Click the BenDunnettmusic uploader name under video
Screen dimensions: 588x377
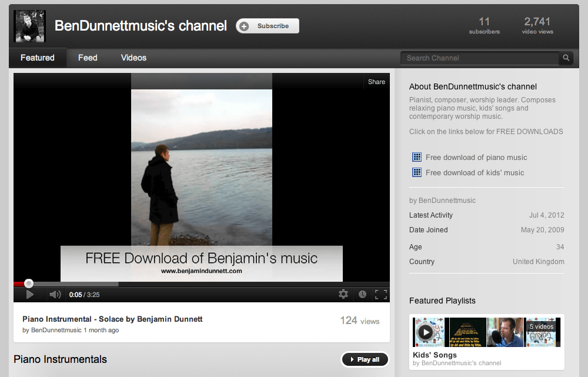point(56,330)
